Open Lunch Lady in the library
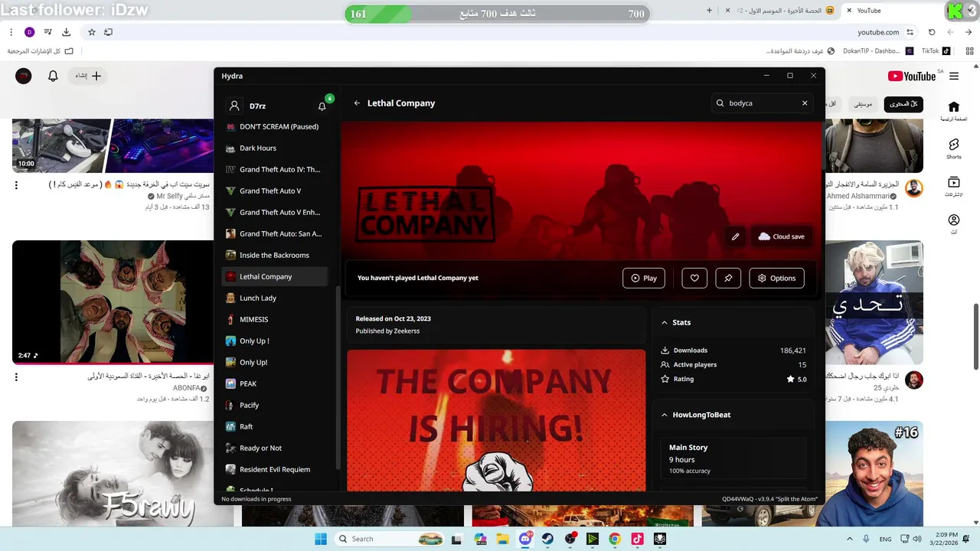Image resolution: width=980 pixels, height=551 pixels. 274,298
